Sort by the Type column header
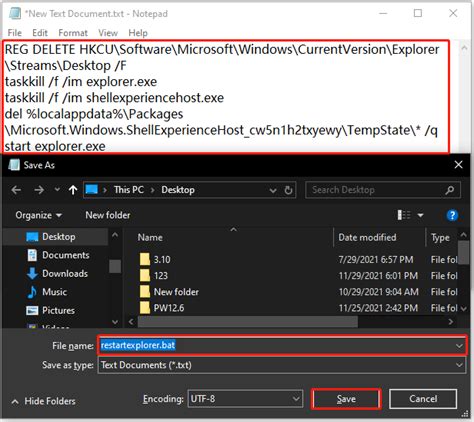This screenshot has height=422, width=474. 440,237
